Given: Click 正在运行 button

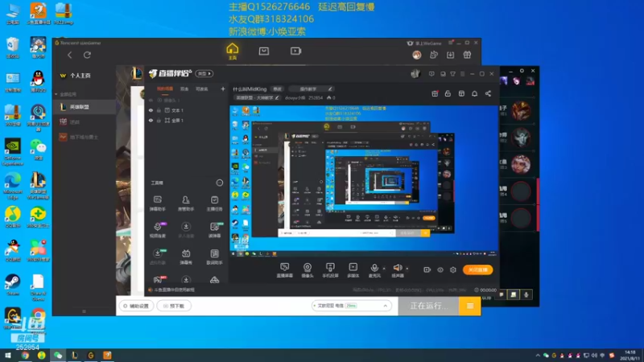Looking at the screenshot, I should click(428, 306).
